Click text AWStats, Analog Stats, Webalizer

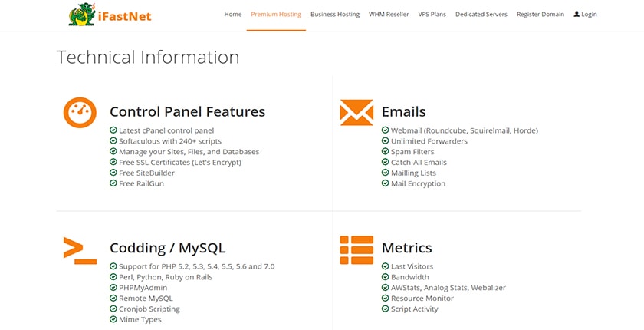click(449, 288)
